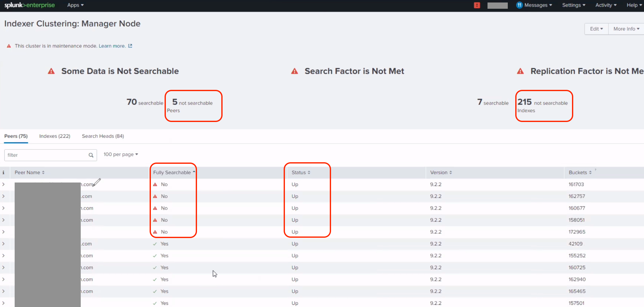644x307 pixels.
Task: Expand the first peer row
Action: [x=4, y=184]
